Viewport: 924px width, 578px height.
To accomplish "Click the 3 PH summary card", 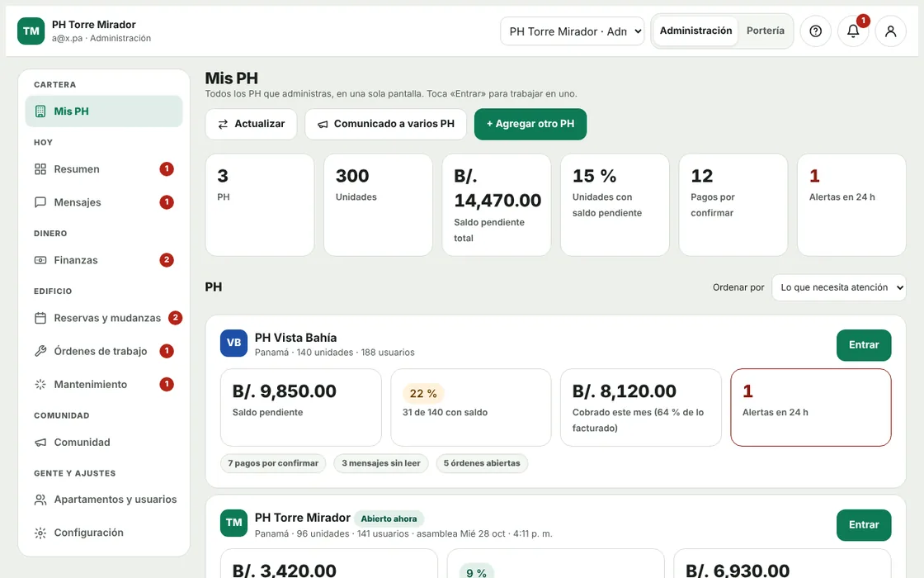I will [x=260, y=205].
